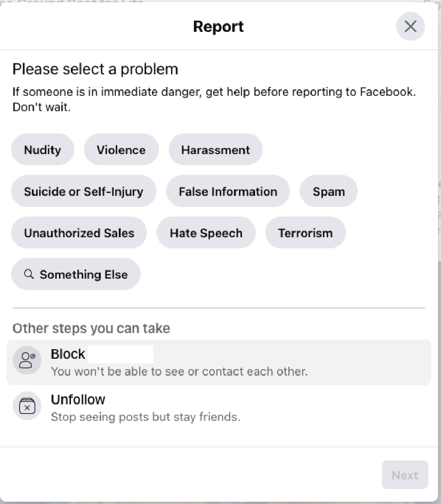Viewport: 441px width, 504px height.
Task: Click the Block person icon
Action: 27,360
